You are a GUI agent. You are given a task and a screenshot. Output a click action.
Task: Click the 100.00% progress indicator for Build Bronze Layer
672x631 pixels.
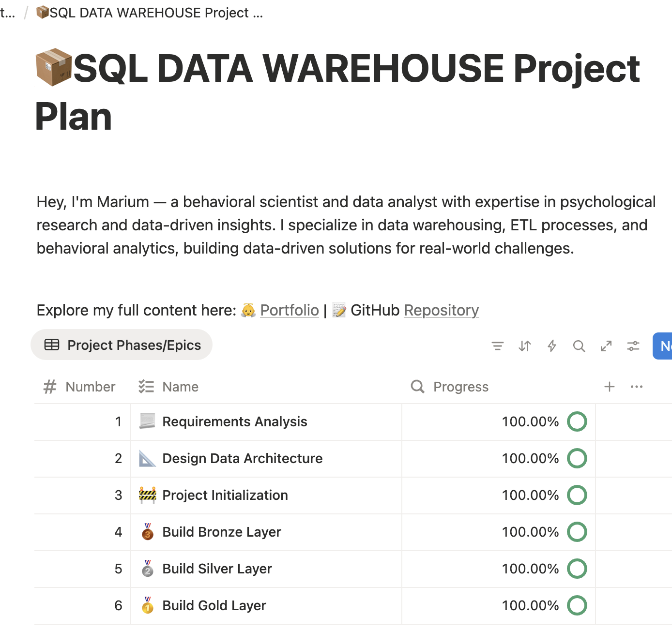(x=531, y=532)
